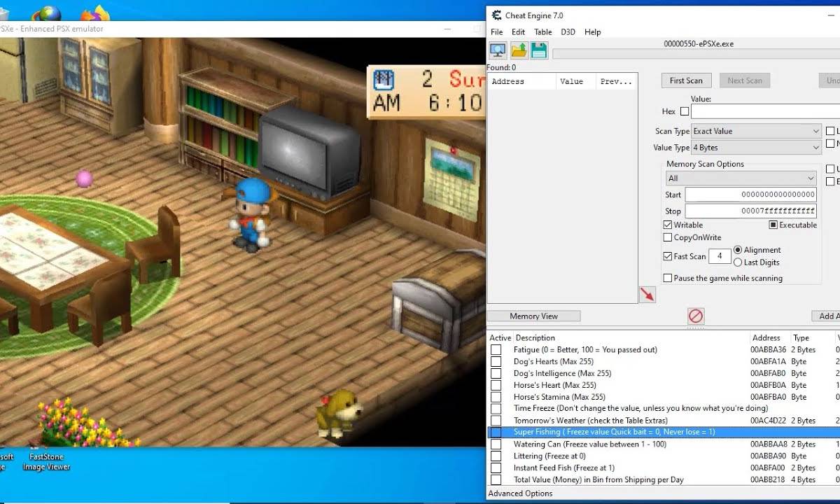Activate the Tomorrow's Weather cheat checkbox

click(496, 421)
